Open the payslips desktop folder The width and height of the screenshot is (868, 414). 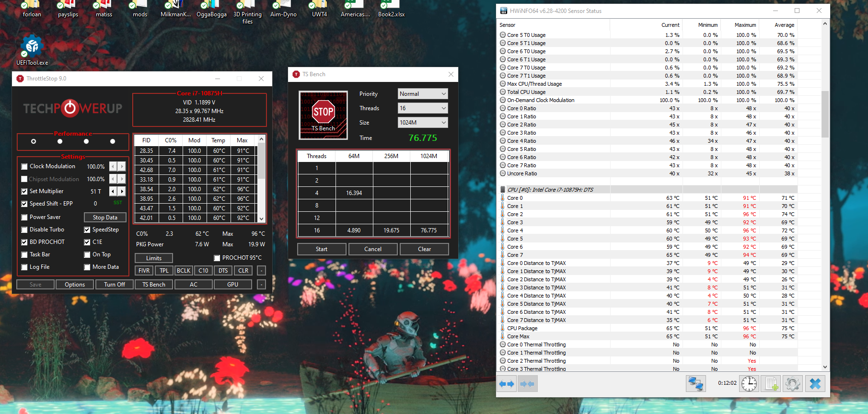(68, 9)
